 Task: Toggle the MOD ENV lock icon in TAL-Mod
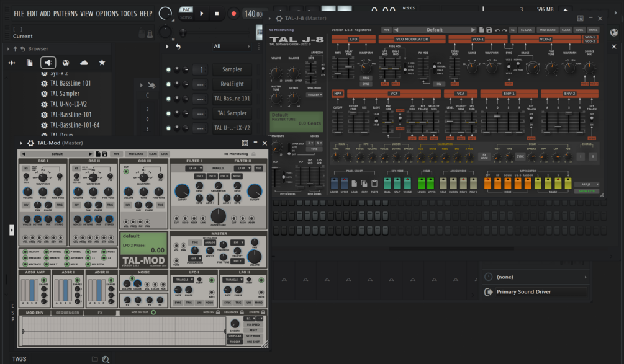218,313
